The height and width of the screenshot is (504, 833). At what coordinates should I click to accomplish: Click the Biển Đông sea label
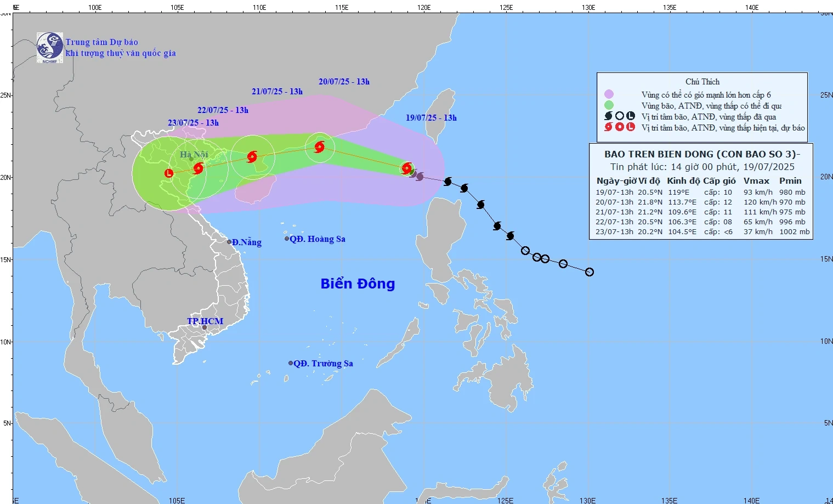pos(358,284)
